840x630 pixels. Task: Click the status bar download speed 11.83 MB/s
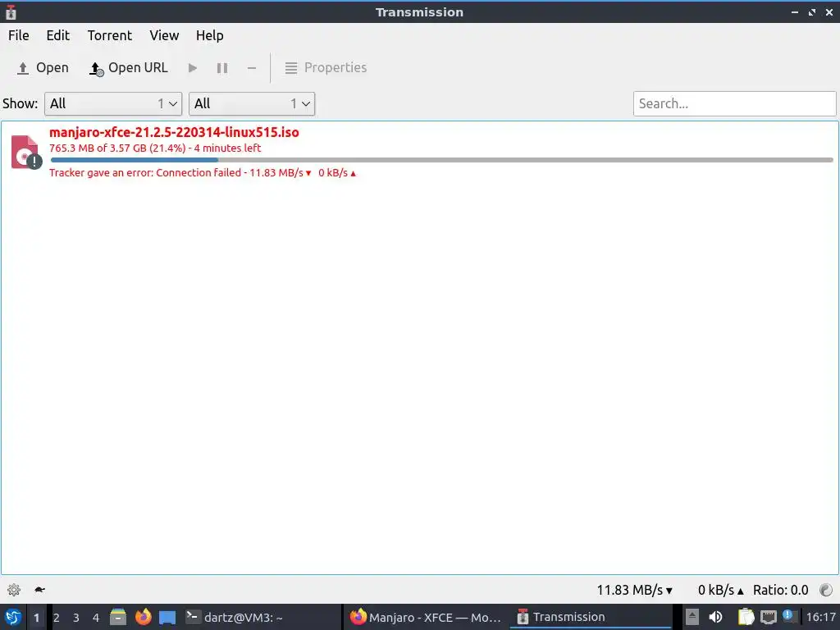point(634,590)
